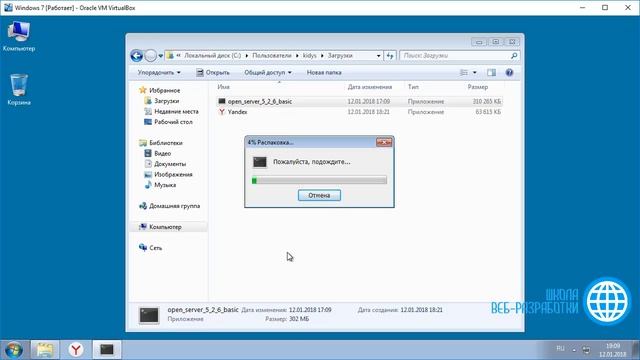Open Explorer from the taskbar
The image size is (640, 360).
click(x=45, y=350)
